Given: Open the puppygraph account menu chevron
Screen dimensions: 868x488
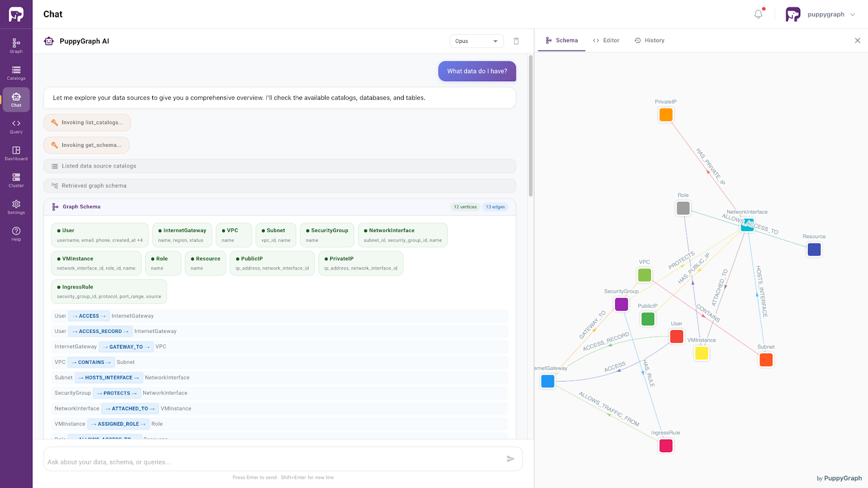Looking at the screenshot, I should coord(853,15).
